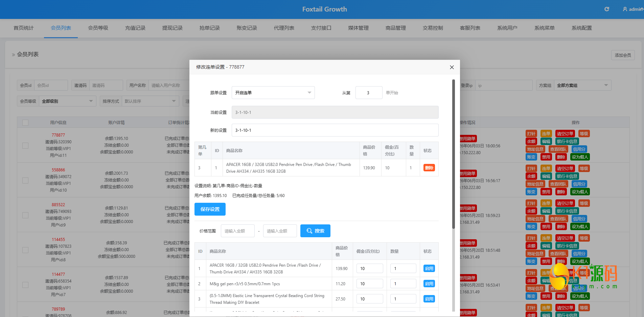Click 连单 for member 778877
This screenshot has width=644, height=317.
[x=546, y=133]
